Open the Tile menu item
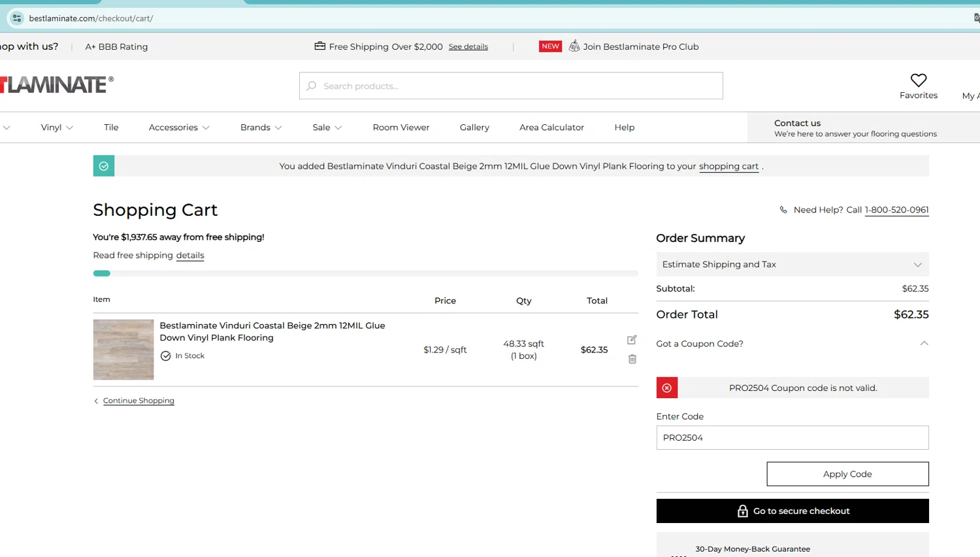The height and width of the screenshot is (557, 980). (111, 127)
